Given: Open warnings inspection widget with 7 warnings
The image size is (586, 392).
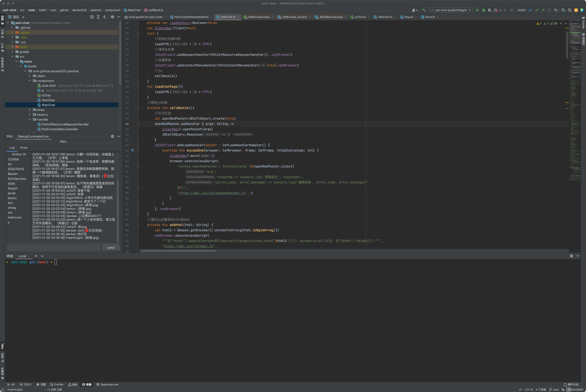Looking at the screenshot, I should tap(539, 23).
